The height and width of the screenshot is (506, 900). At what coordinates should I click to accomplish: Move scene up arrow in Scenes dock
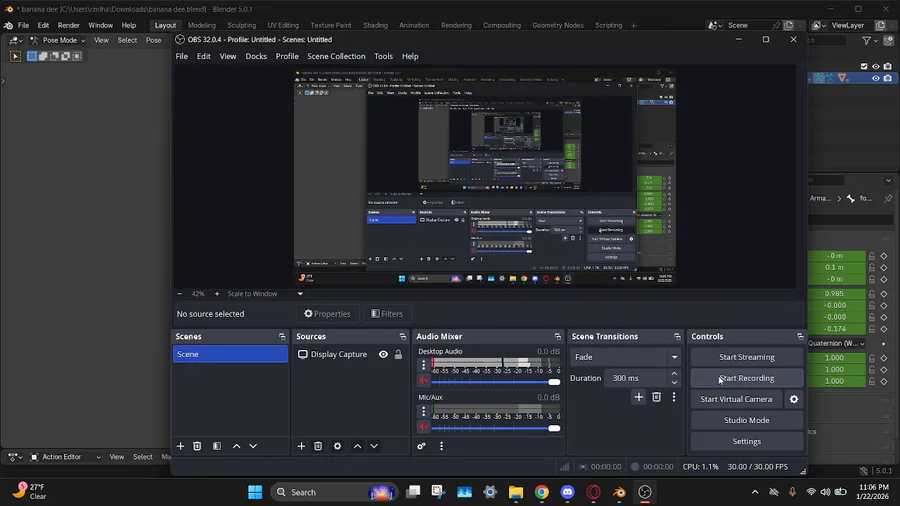[x=236, y=446]
